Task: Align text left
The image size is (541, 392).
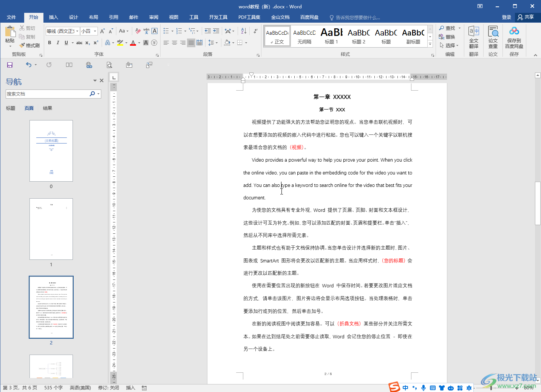Action: tap(166, 43)
